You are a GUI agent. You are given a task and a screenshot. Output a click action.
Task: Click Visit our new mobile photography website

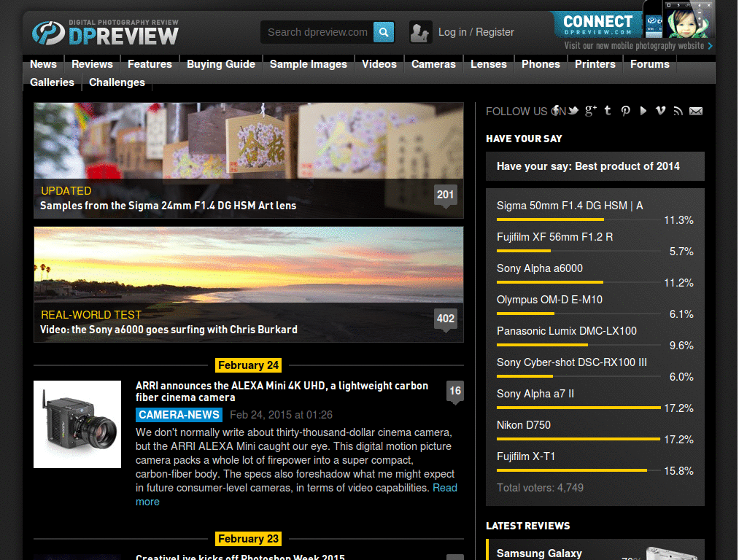(x=634, y=46)
